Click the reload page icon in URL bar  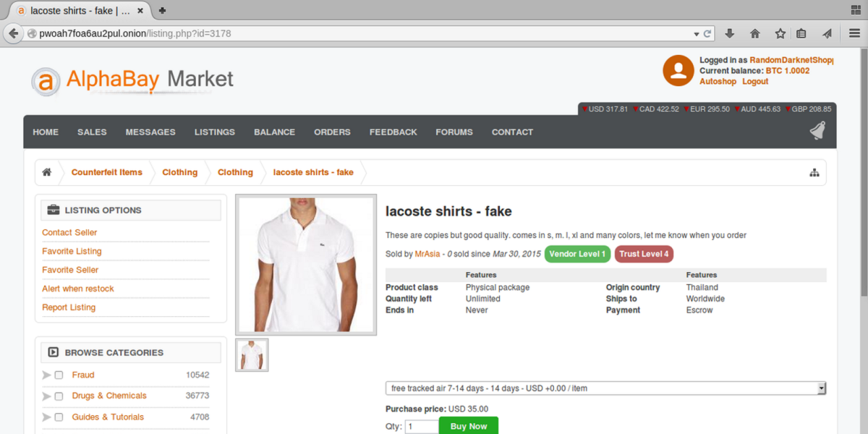(x=708, y=33)
